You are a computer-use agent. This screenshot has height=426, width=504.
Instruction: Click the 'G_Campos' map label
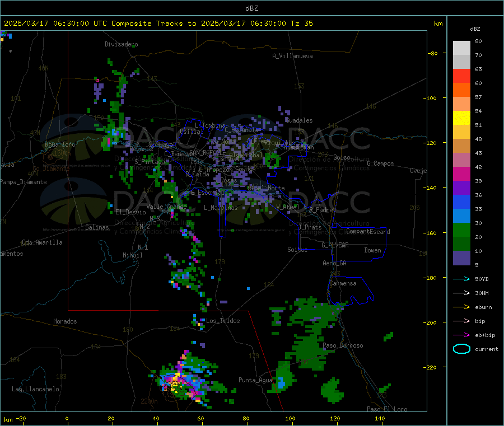tap(380, 163)
